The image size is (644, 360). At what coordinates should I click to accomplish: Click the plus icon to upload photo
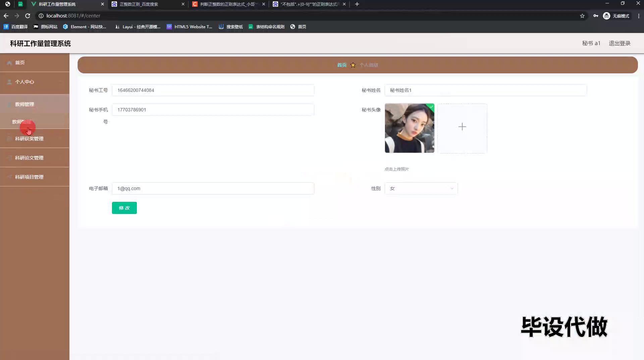[462, 127]
